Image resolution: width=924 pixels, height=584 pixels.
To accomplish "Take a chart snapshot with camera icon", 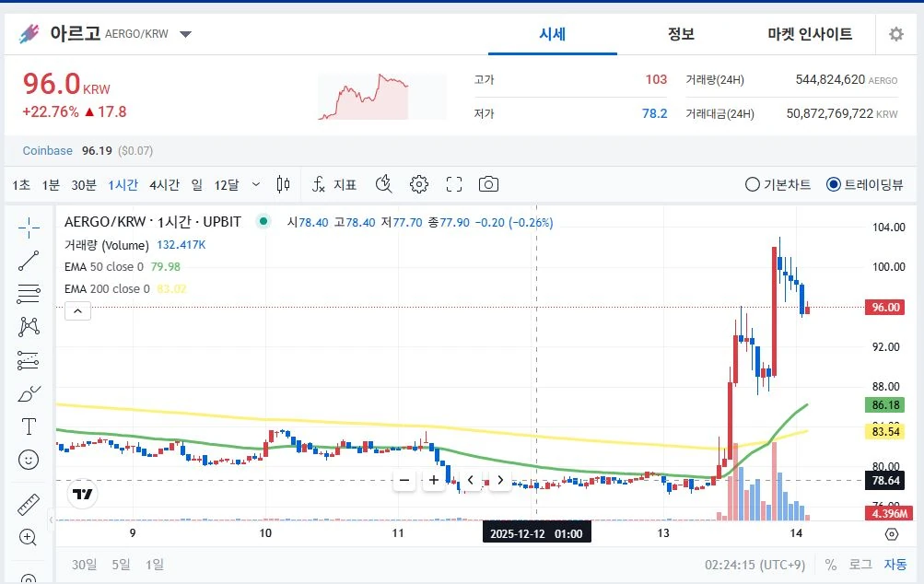I will [x=488, y=184].
